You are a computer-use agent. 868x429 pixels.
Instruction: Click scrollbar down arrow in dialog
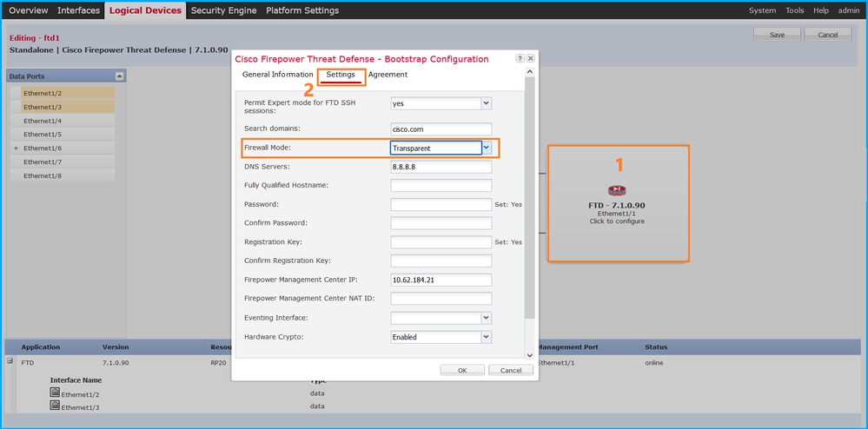(x=529, y=355)
